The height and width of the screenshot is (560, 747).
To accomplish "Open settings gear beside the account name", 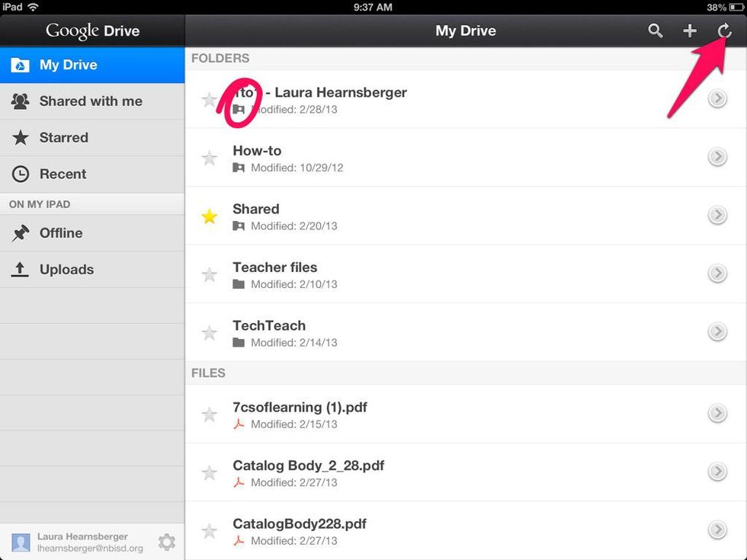I will [166, 542].
